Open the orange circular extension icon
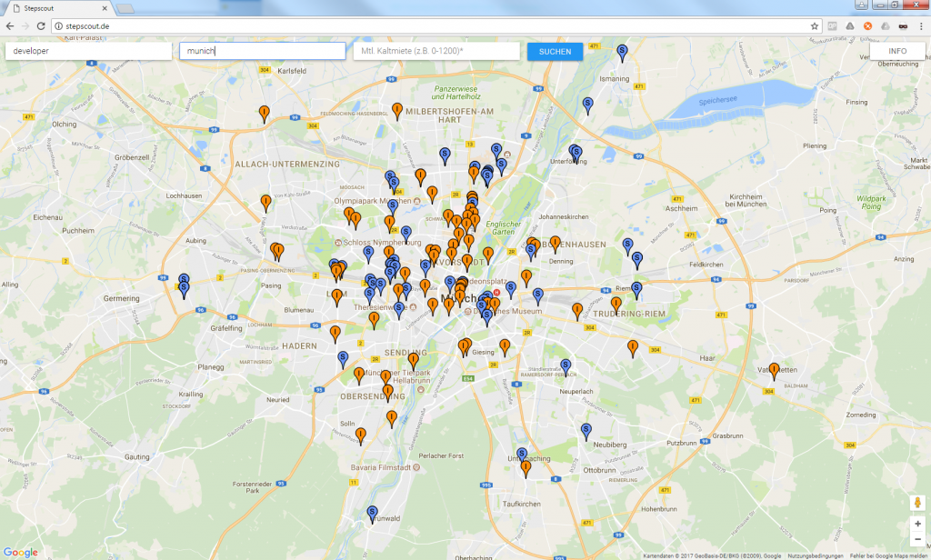The height and width of the screenshot is (560, 931). click(x=867, y=26)
